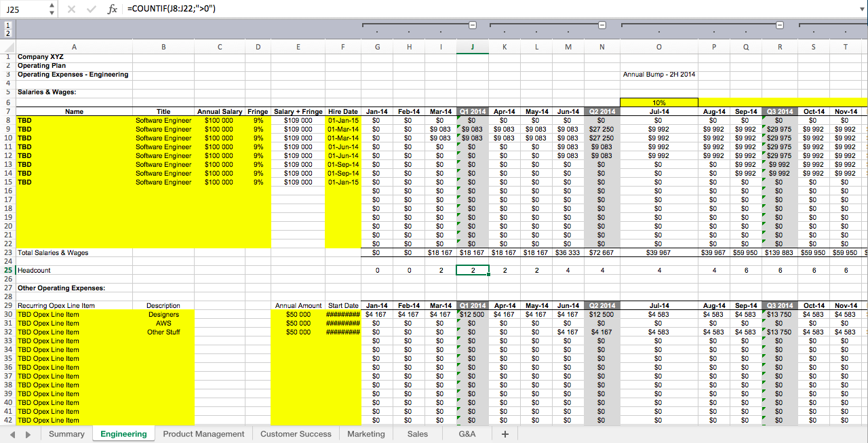Click the 'AWS' description cell
The image size is (868, 443).
point(163,323)
